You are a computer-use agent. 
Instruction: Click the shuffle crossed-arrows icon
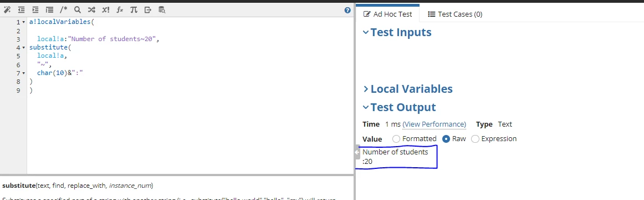click(91, 10)
